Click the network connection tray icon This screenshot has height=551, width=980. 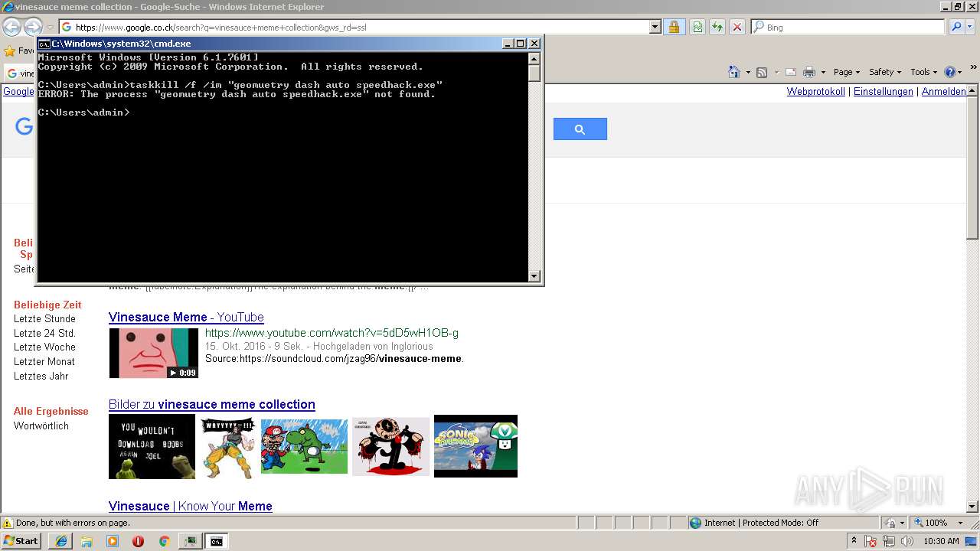(x=889, y=541)
